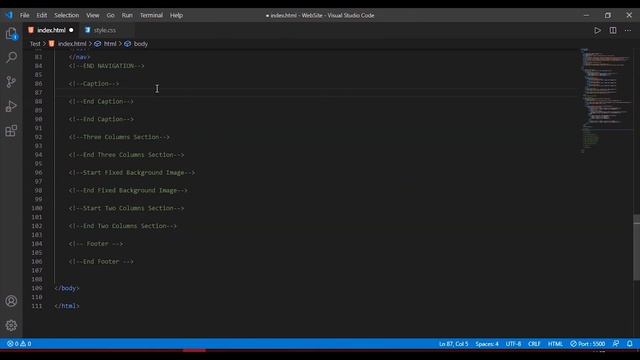Open the Source Control view
The width and height of the screenshot is (640, 360).
click(11, 82)
